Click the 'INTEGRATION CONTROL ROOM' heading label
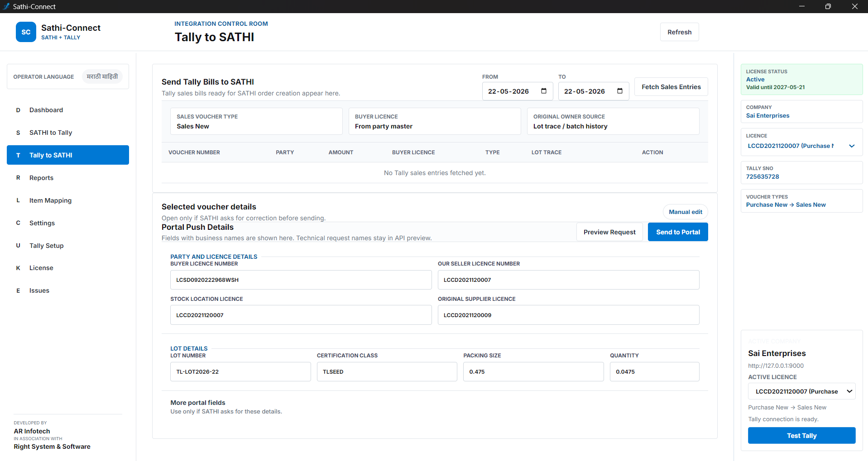 tap(221, 24)
